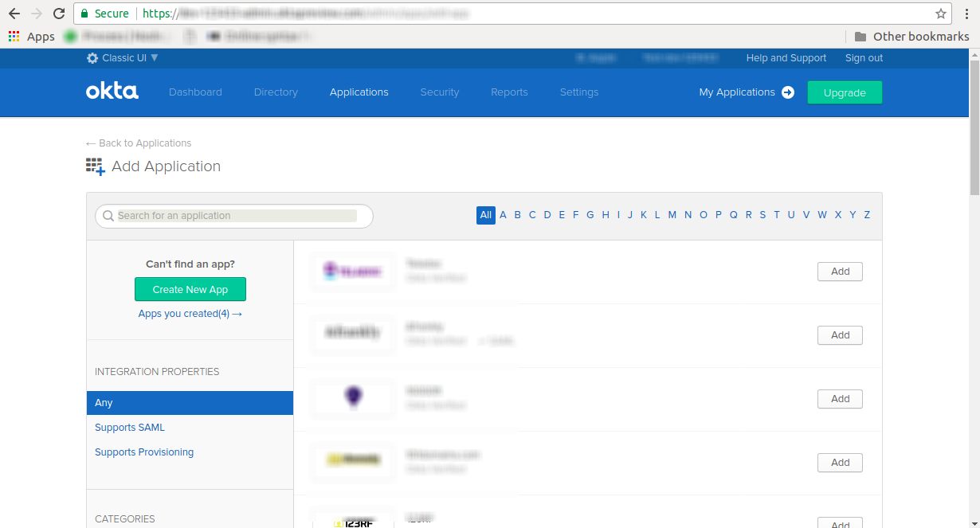Enable the Supports SAML filter

pos(130,428)
